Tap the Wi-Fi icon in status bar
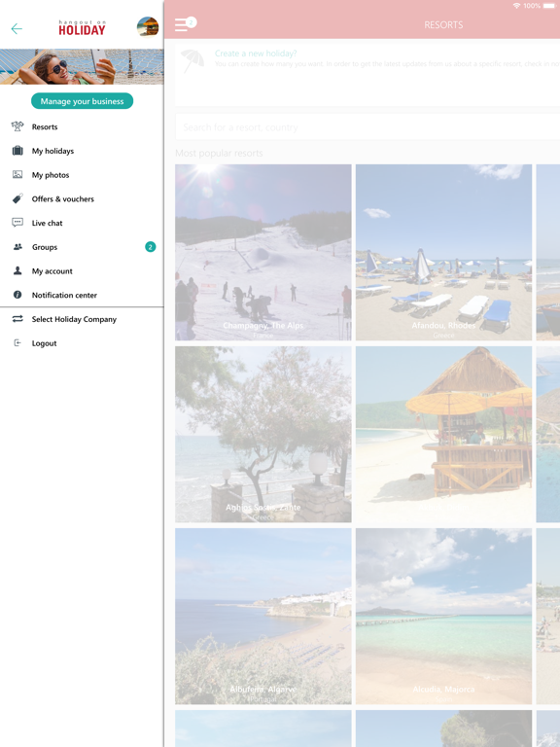Image resolution: width=560 pixels, height=747 pixels. pyautogui.click(x=516, y=6)
